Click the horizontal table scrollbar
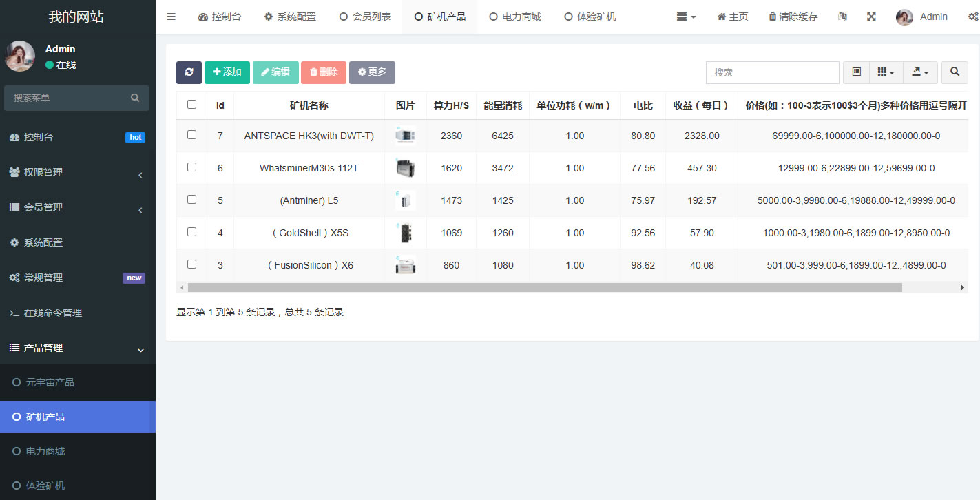The height and width of the screenshot is (500, 980). coord(544,287)
